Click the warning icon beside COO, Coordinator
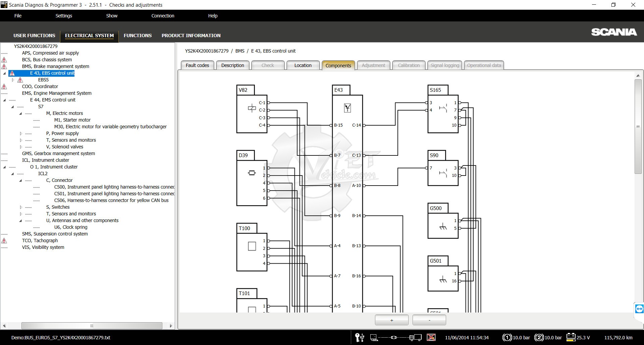The image size is (644, 345). click(x=4, y=86)
